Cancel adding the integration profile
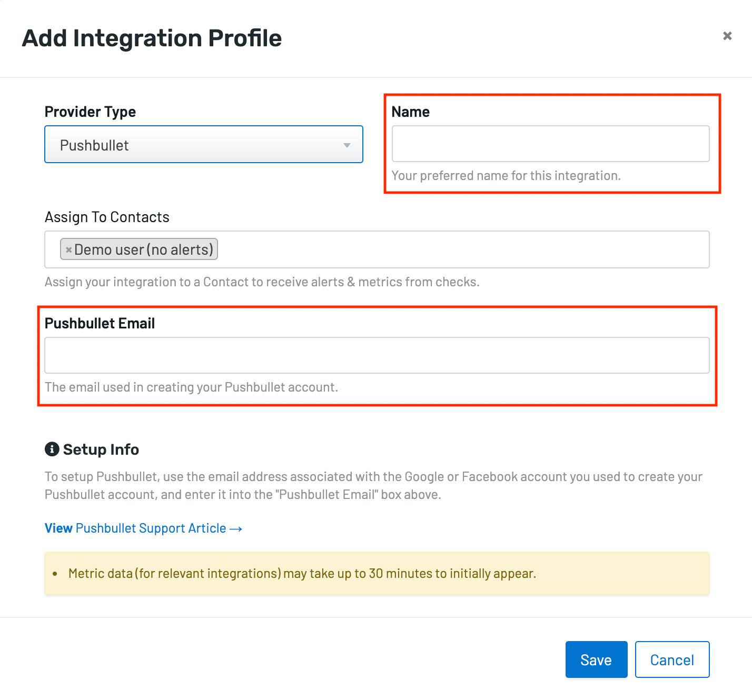The height and width of the screenshot is (700, 752). (672, 659)
